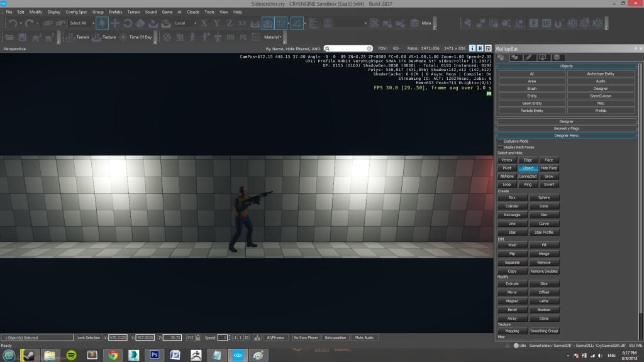This screenshot has height=362, width=644.
Task: Tick Display Back Faces checkbox
Action: click(x=501, y=147)
